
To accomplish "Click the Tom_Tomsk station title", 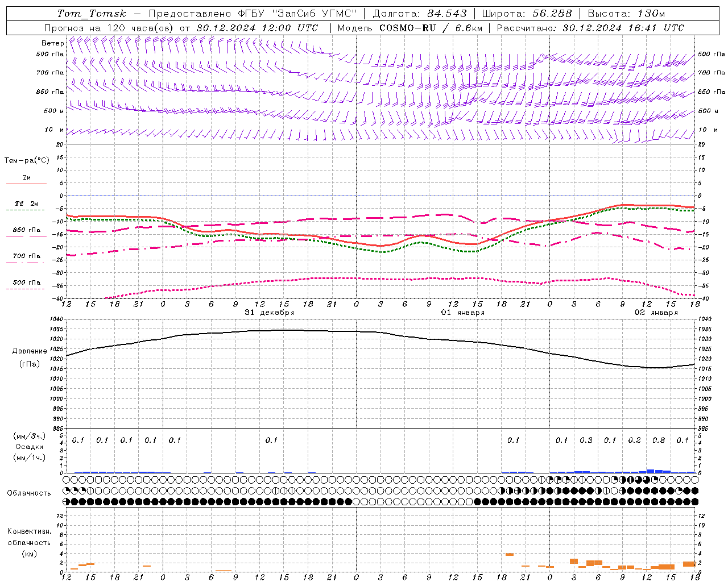I will [x=92, y=14].
